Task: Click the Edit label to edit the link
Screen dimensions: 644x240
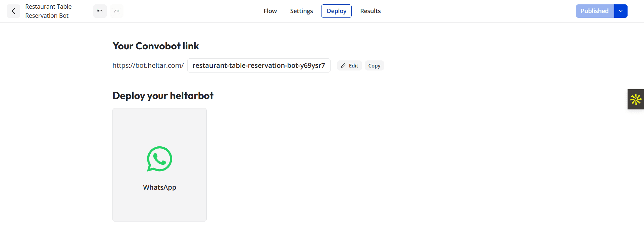Action: (353, 66)
